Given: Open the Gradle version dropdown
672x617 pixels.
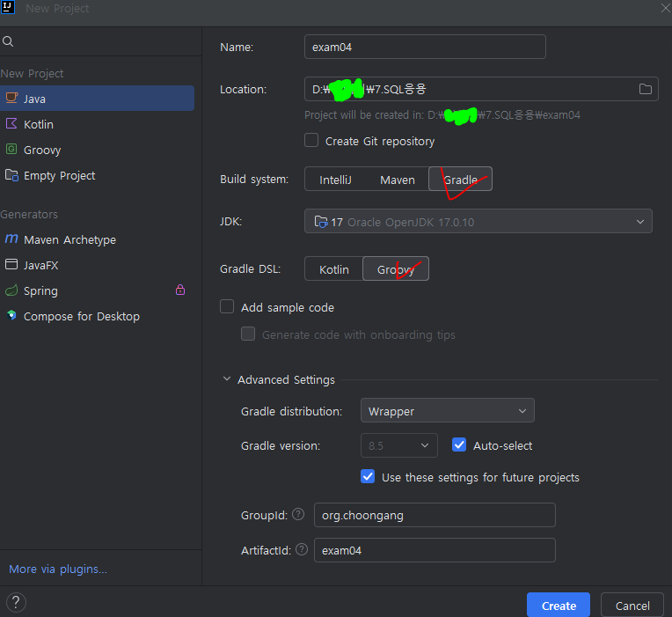Looking at the screenshot, I should [x=399, y=445].
